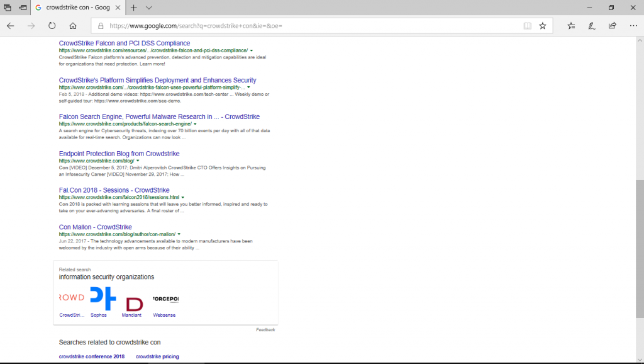Image resolution: width=644 pixels, height=364 pixels.
Task: Open the home page
Action: pos(73,26)
